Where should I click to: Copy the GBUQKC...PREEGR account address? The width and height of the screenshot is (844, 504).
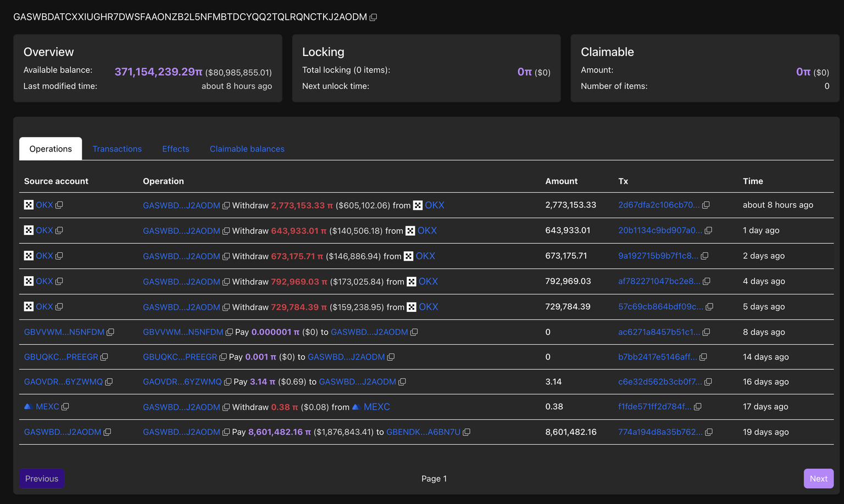(x=104, y=357)
